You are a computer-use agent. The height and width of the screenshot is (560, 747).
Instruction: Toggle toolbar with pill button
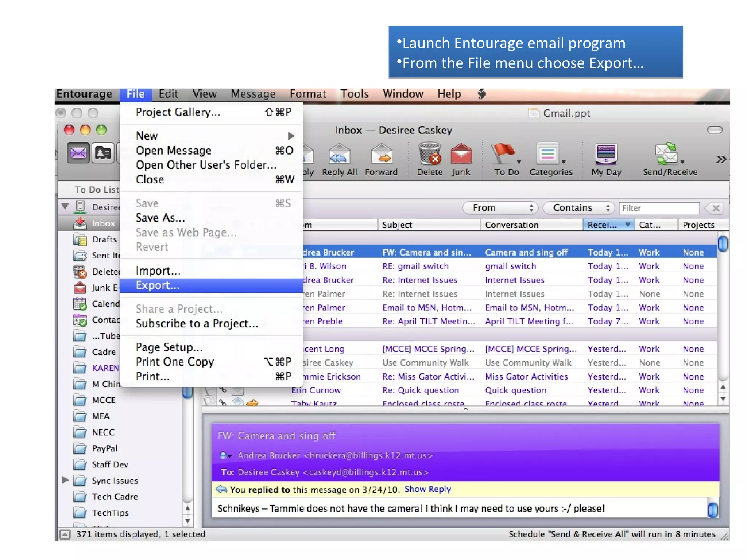coord(715,130)
